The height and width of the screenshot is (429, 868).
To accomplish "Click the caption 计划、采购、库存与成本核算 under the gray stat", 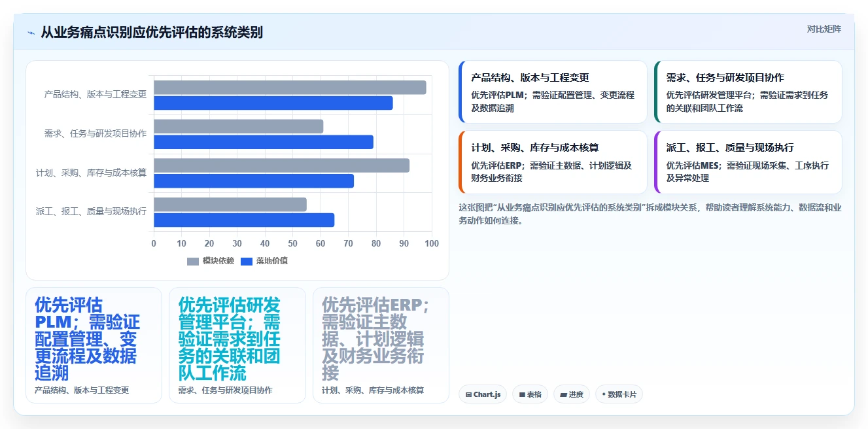I will pos(373,390).
